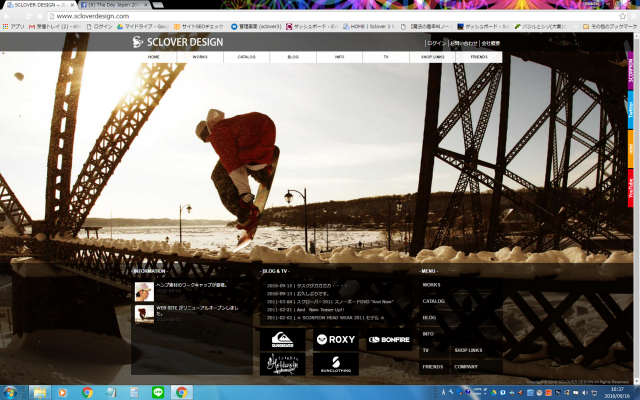Screen dimensions: 640x400
Task: Select COMPANY in the bottom MENU panel
Action: pos(466,367)
